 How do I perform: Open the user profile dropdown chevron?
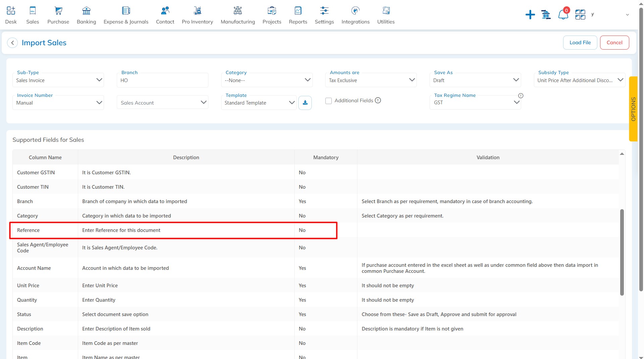tap(627, 15)
